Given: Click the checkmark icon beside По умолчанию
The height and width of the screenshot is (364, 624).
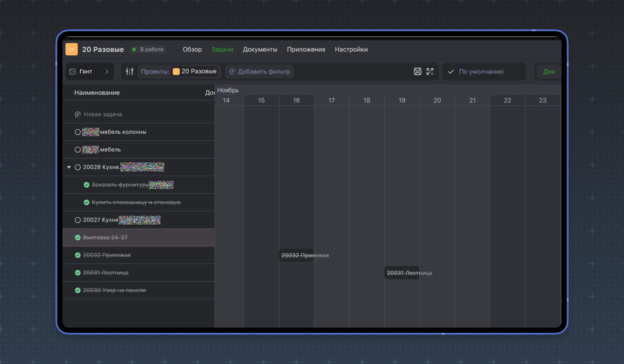Looking at the screenshot, I should (451, 72).
